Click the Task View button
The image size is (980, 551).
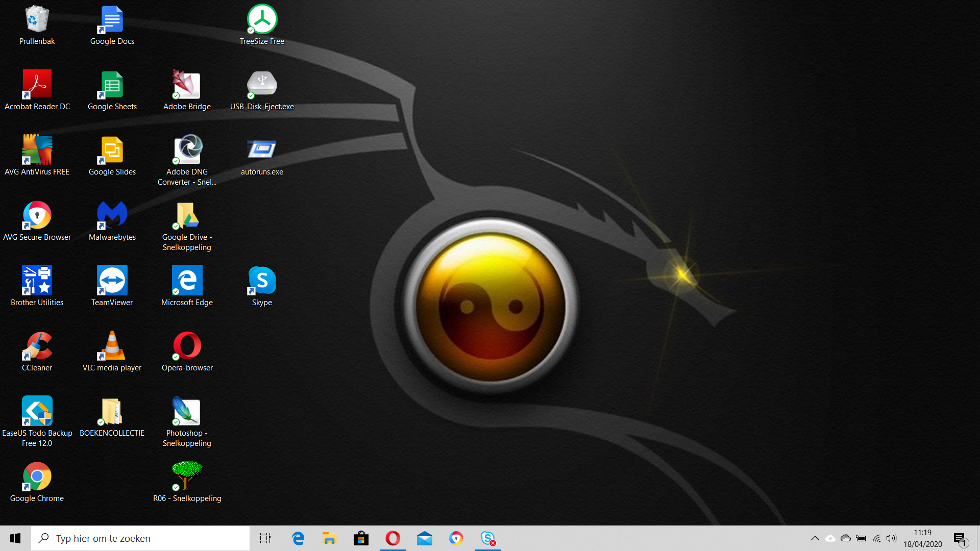pos(265,538)
